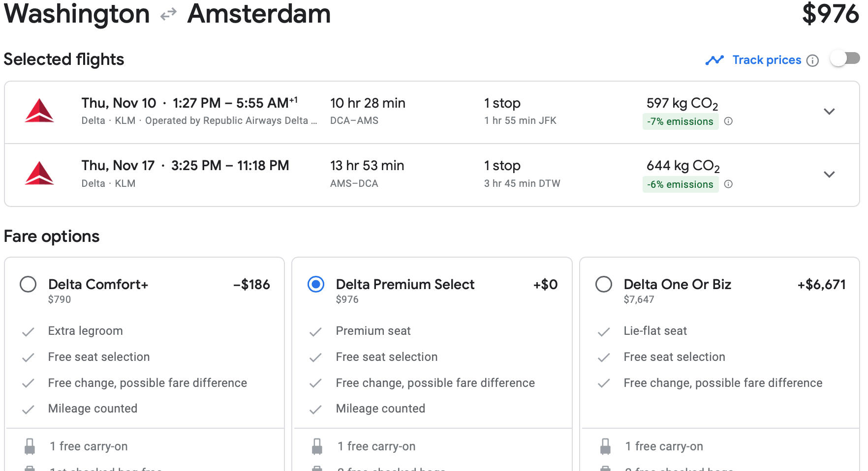
Task: Click the Delta Premium Select fare card title
Action: (405, 284)
